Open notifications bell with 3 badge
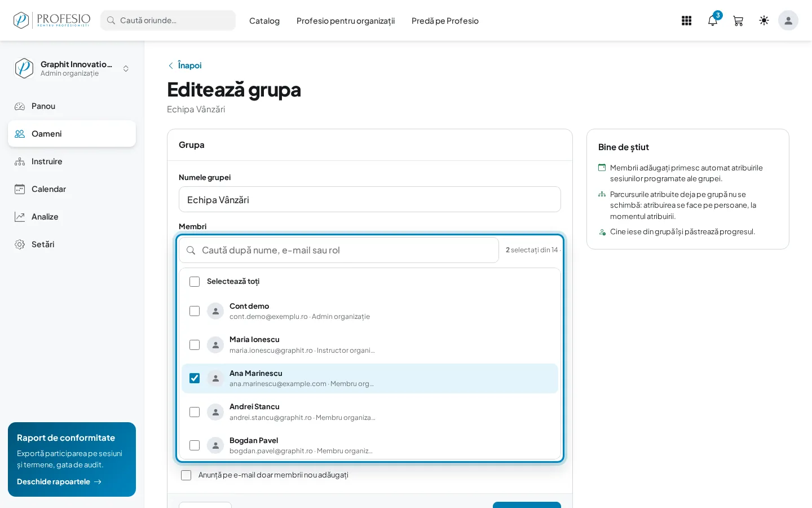Screen dimensions: 812x508 [x=713, y=21]
